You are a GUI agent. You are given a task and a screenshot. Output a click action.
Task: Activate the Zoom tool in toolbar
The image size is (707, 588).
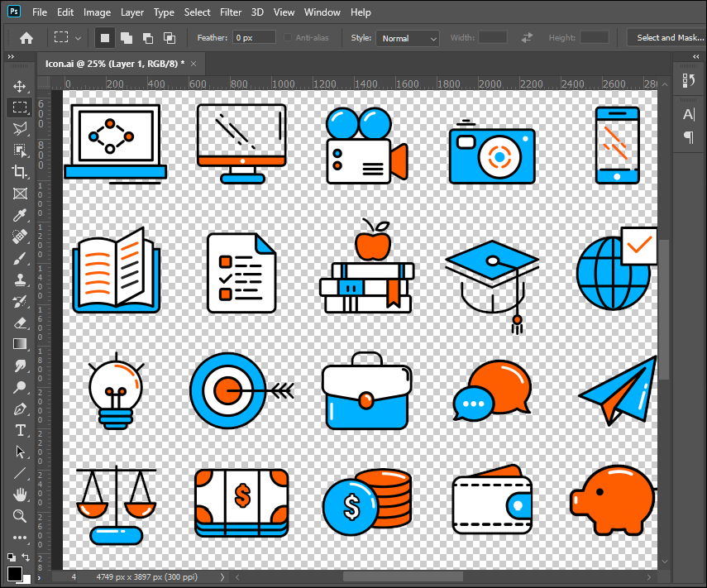point(20,516)
